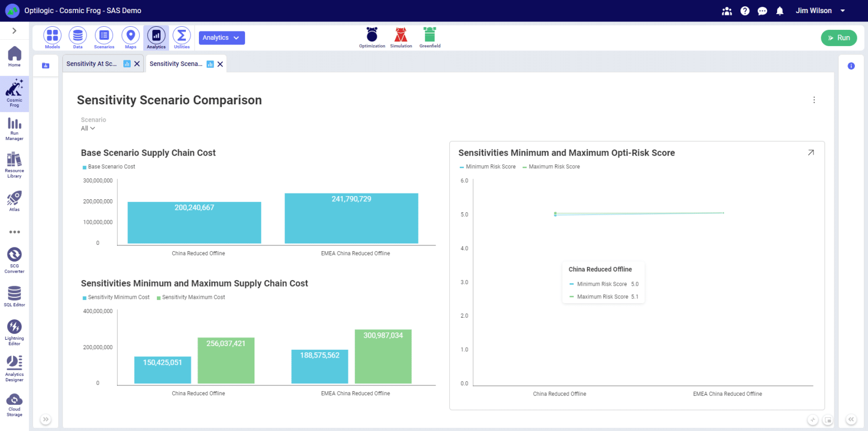Open the Maps toolbar icon
Viewport: 868px width, 431px height.
(131, 37)
